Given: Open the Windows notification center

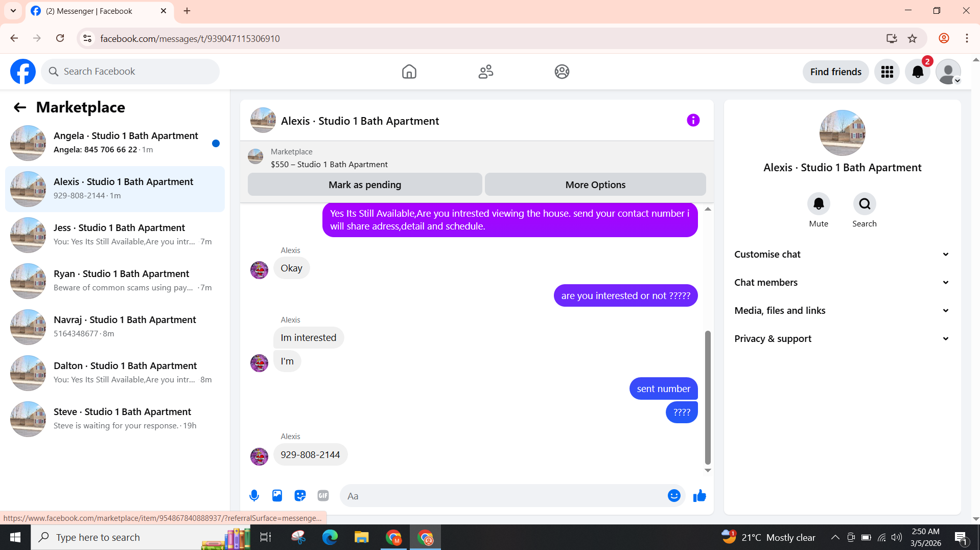Looking at the screenshot, I should point(961,537).
